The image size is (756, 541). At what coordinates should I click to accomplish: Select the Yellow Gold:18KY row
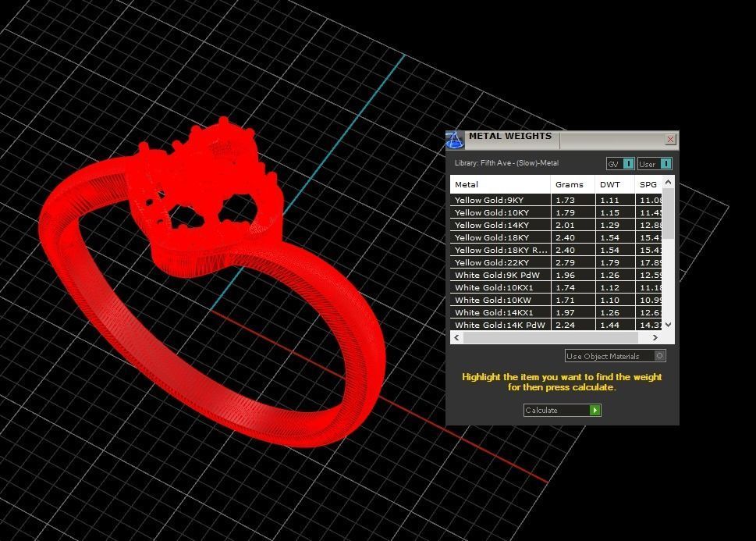556,237
